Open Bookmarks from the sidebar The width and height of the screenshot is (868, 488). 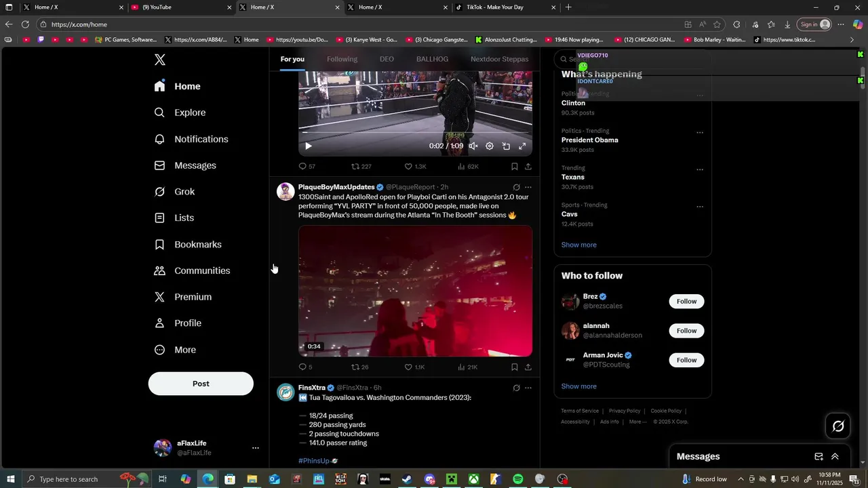pos(188,245)
